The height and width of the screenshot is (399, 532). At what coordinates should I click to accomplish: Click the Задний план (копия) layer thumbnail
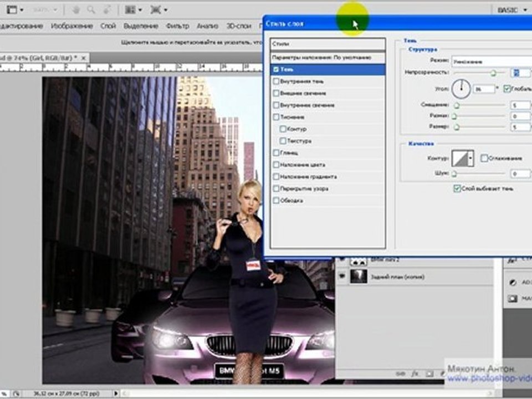[x=359, y=277]
